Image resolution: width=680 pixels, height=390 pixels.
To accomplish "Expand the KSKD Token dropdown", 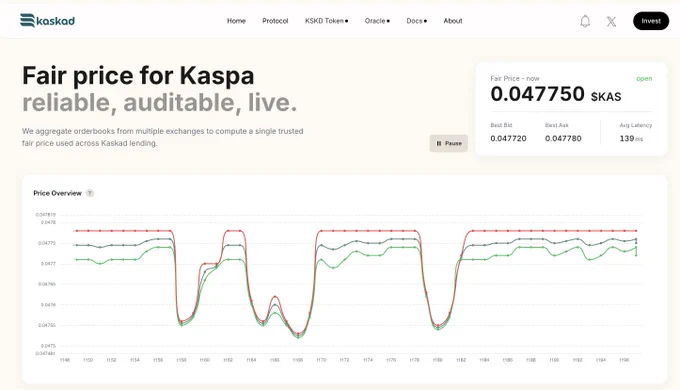I will coord(326,21).
